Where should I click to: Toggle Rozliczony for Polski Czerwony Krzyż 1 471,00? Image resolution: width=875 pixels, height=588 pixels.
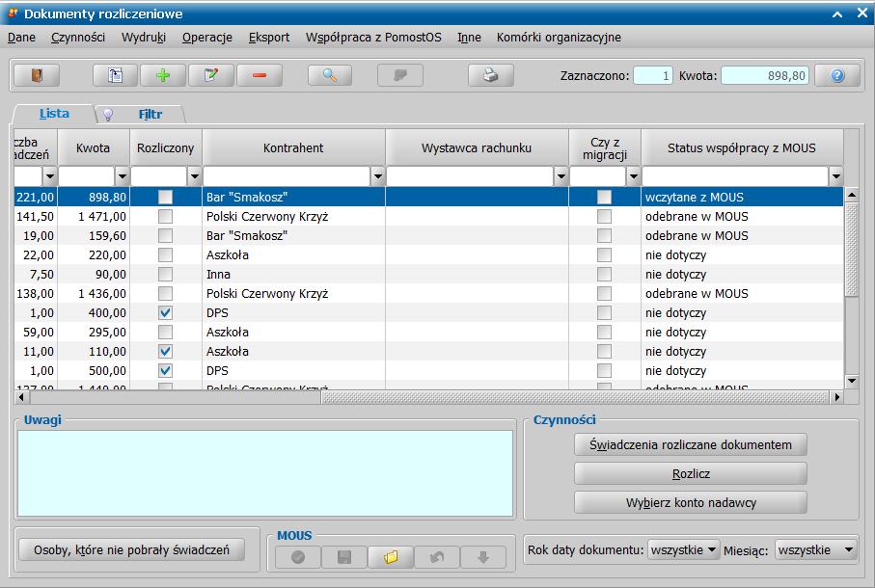(x=165, y=216)
